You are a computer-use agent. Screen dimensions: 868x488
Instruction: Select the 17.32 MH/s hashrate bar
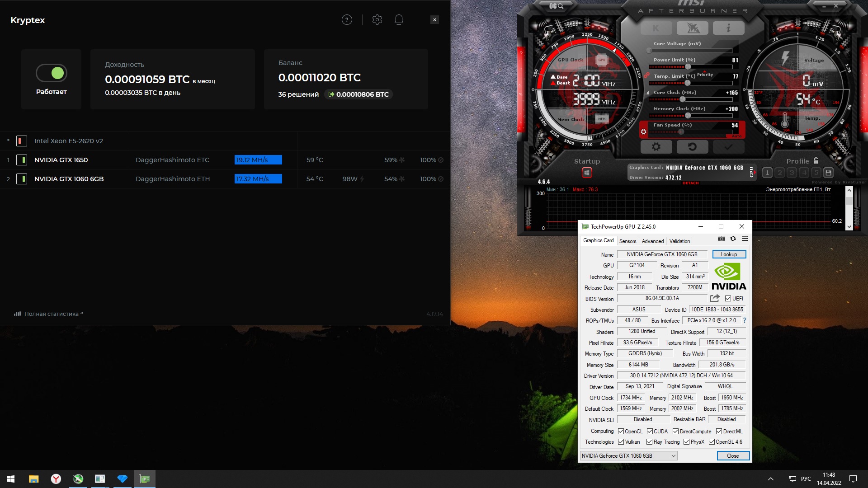click(258, 179)
